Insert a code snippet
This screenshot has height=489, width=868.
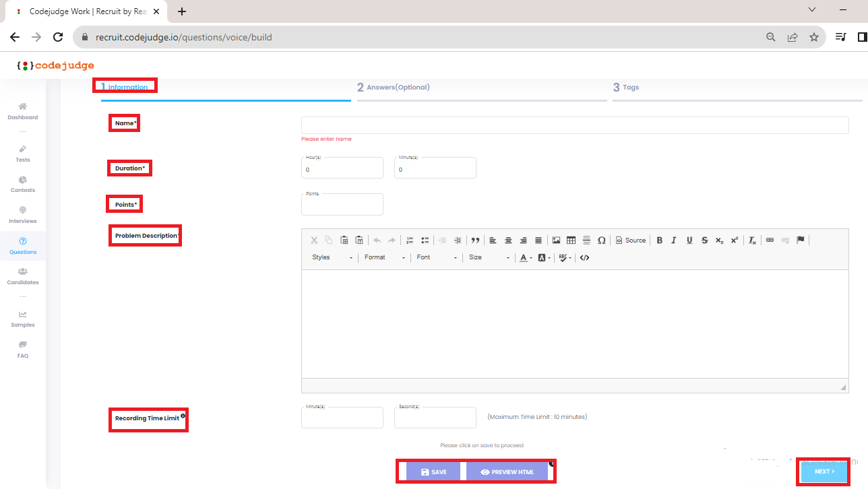[584, 257]
